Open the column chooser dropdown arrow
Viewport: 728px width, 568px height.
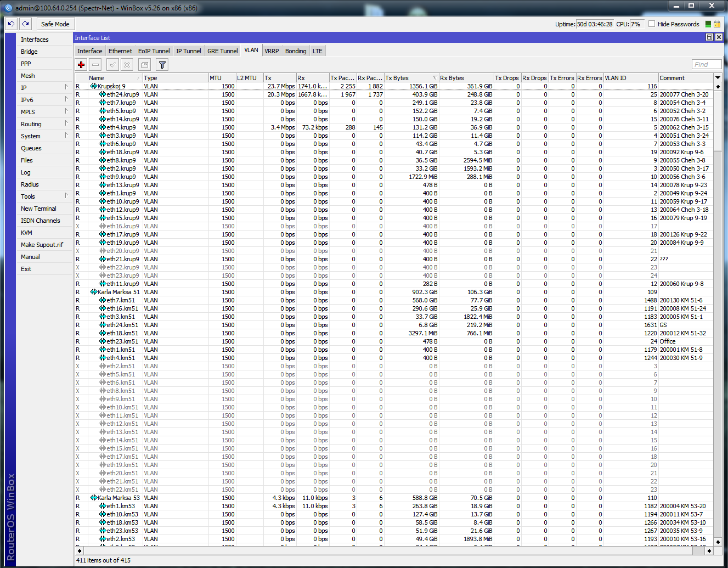pyautogui.click(x=718, y=78)
